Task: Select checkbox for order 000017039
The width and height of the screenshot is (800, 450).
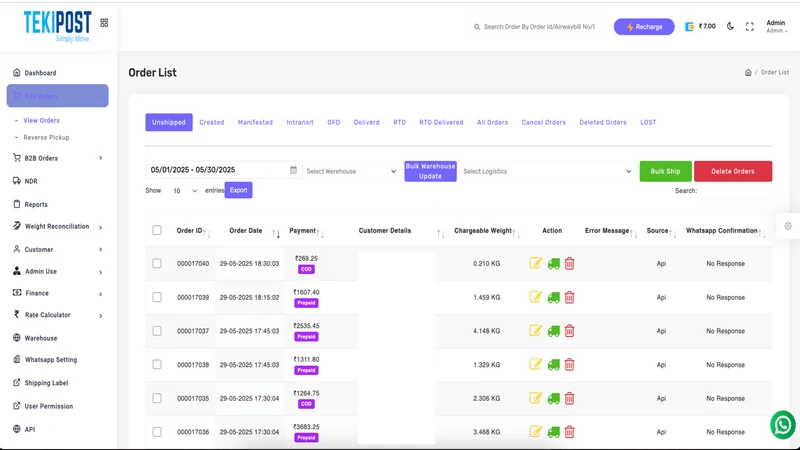Action: 157,297
